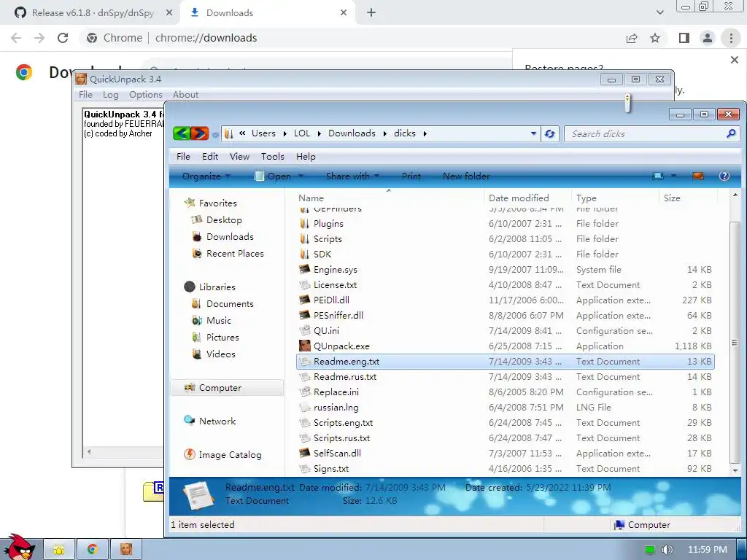Viewport: 747px width, 560px height.
Task: Select Documents under Libraries
Action: click(x=230, y=304)
